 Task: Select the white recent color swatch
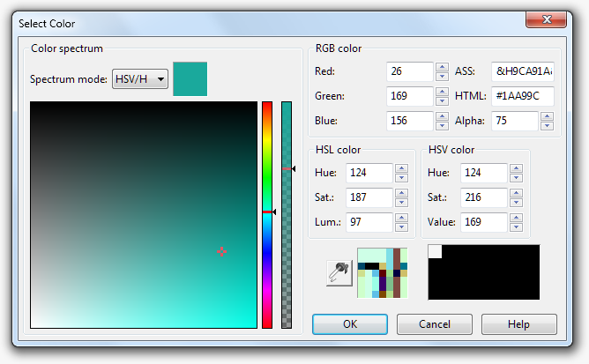(435, 252)
